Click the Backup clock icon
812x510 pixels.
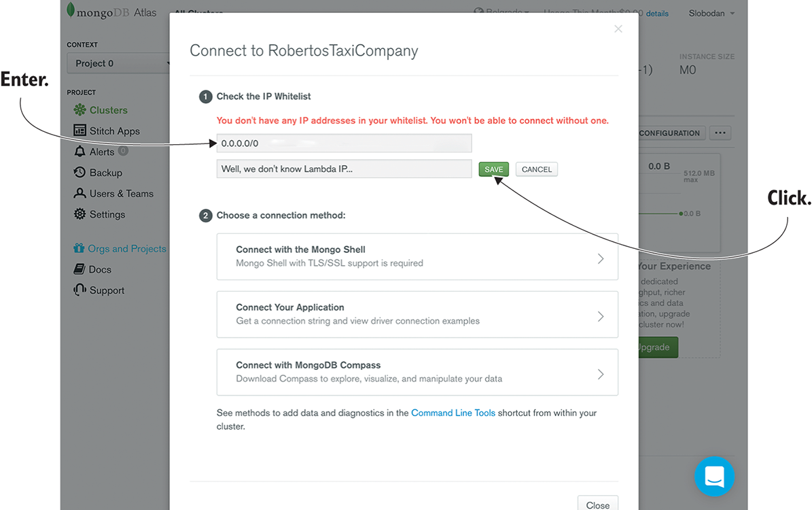[80, 173]
